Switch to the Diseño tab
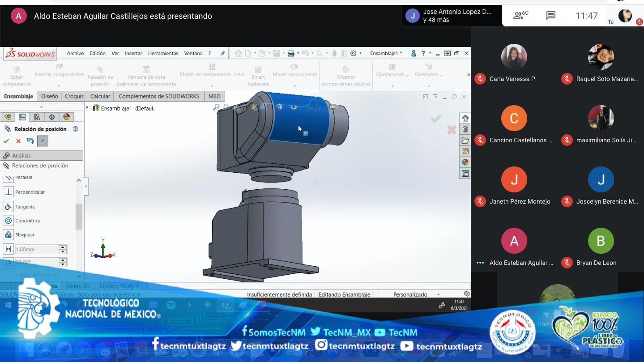 [x=50, y=96]
